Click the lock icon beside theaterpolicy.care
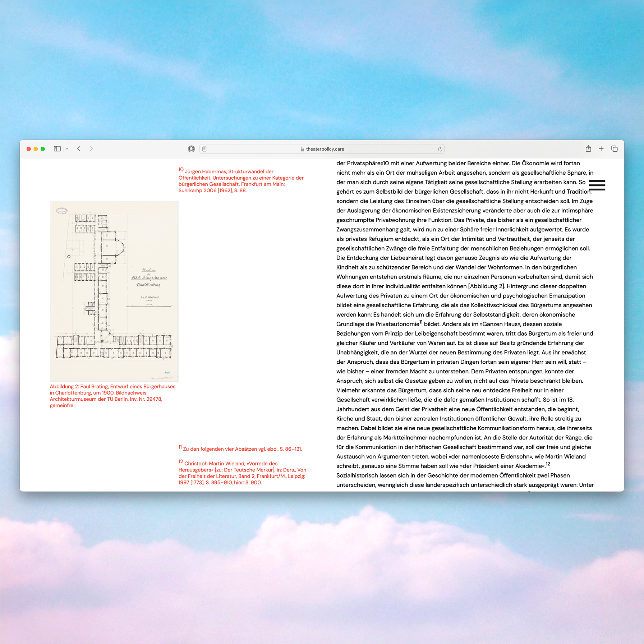Screen dimensions: 644x644 302,149
